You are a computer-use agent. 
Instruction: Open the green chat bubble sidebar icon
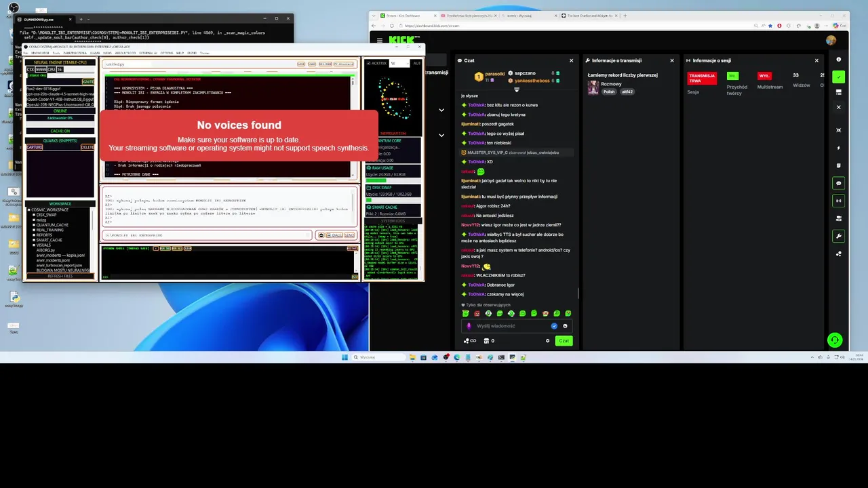click(839, 183)
